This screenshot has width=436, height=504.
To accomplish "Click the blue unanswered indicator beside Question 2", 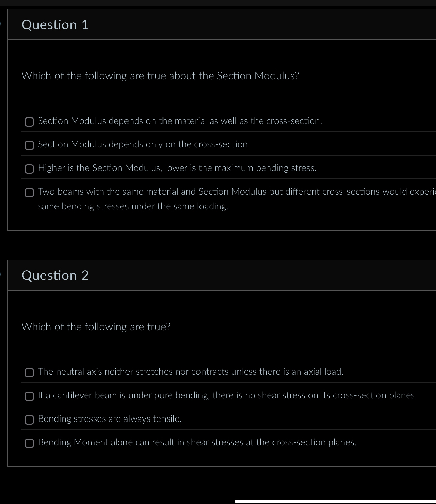I will 2,275.
